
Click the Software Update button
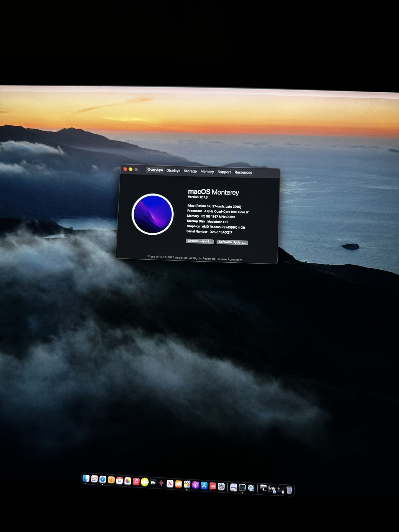(232, 242)
